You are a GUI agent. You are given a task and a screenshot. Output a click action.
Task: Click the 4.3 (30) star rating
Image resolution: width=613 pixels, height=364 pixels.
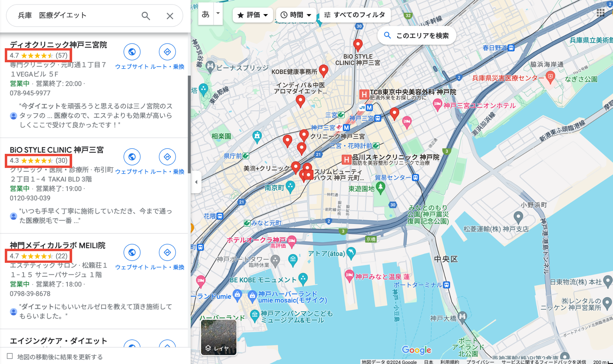click(x=38, y=160)
